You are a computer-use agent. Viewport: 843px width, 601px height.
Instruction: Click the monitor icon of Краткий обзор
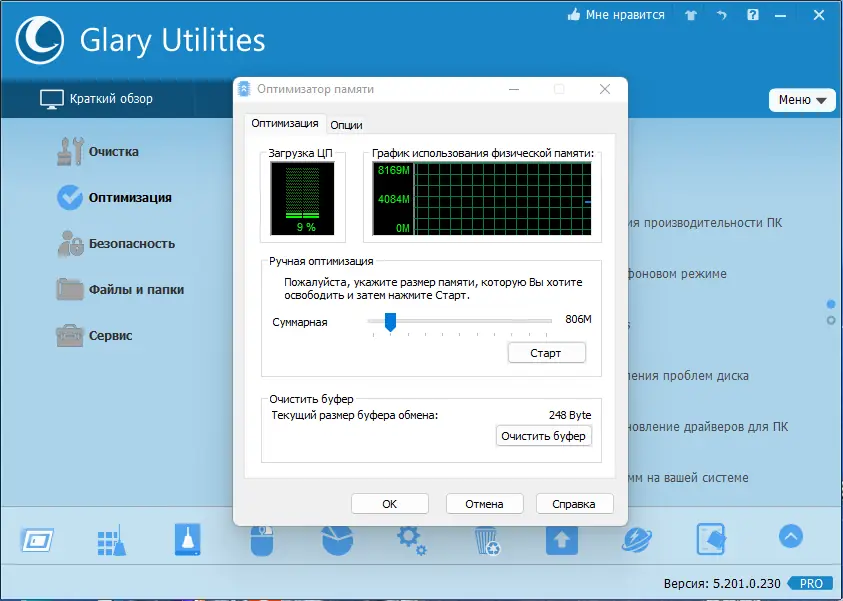pos(52,99)
